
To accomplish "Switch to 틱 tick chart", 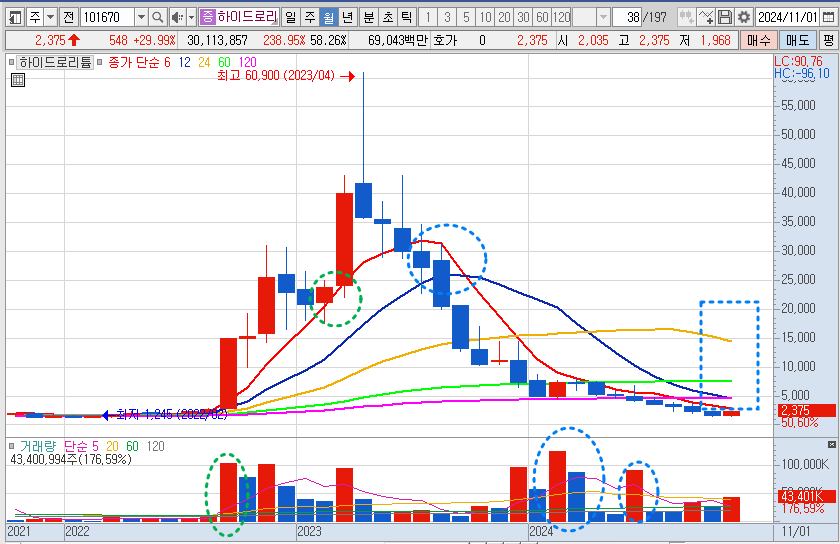I will click(x=407, y=17).
